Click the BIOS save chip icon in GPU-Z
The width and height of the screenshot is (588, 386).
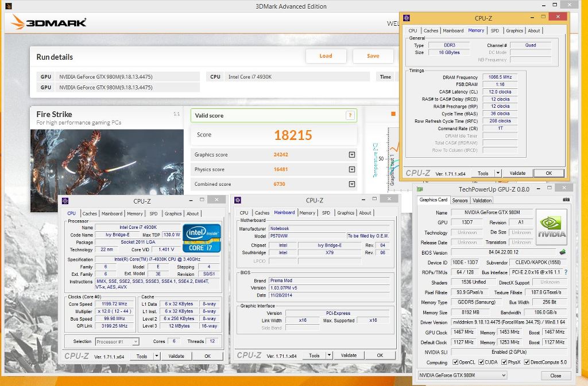pyautogui.click(x=562, y=252)
